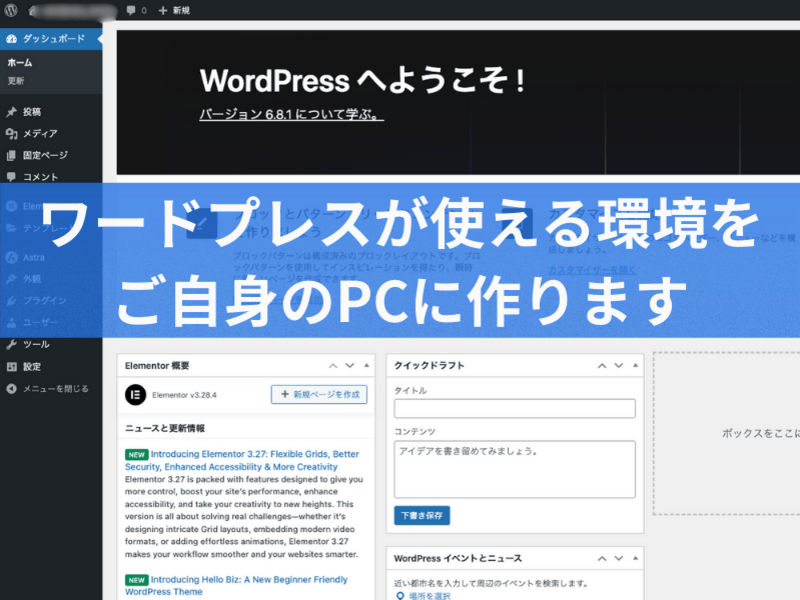Click the Elementor logo in the 概要 widget
The height and width of the screenshot is (600, 800).
pos(135,395)
